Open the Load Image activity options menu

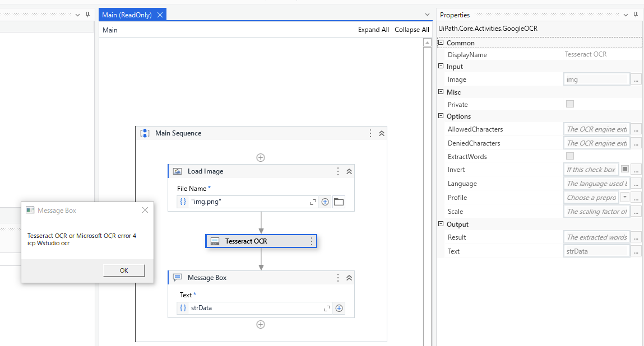click(x=338, y=171)
